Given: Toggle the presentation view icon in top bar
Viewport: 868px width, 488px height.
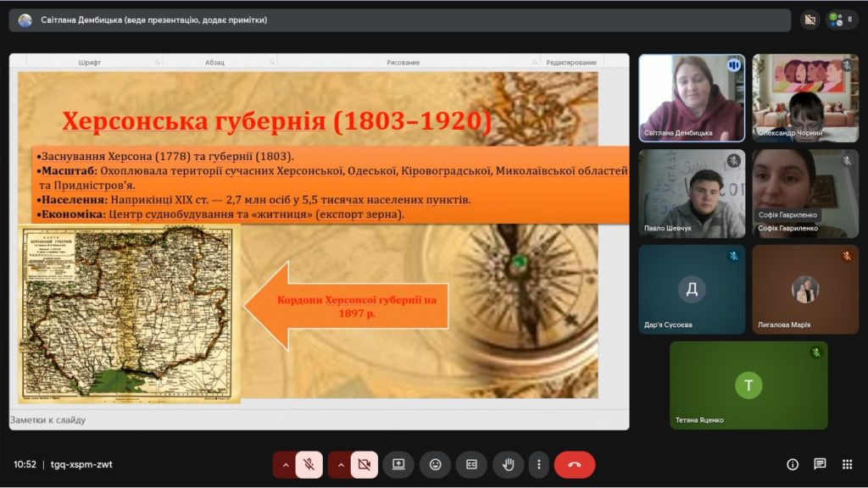Looking at the screenshot, I should (810, 19).
